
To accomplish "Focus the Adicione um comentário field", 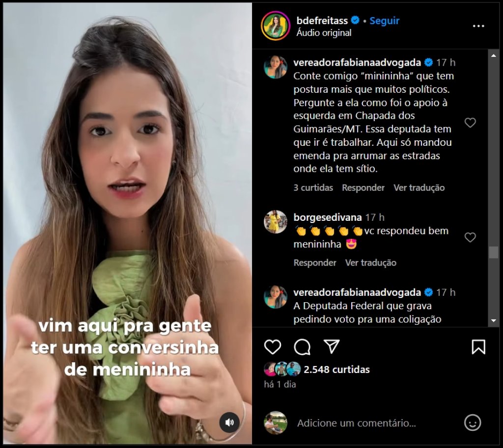I will pyautogui.click(x=357, y=423).
